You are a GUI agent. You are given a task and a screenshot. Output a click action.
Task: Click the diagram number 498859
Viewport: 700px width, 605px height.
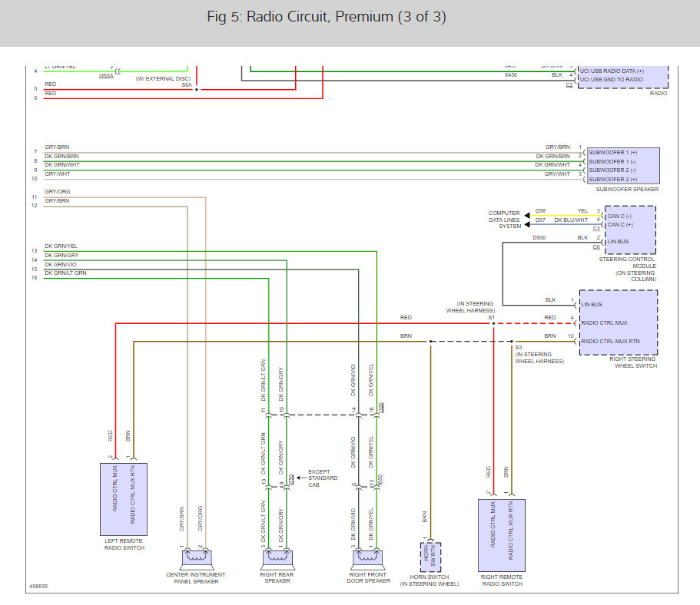click(38, 587)
